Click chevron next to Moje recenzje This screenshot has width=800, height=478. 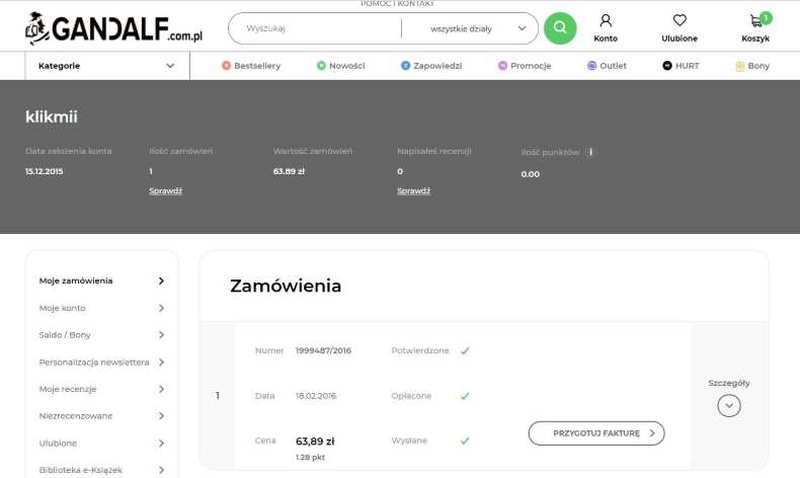coord(161,389)
